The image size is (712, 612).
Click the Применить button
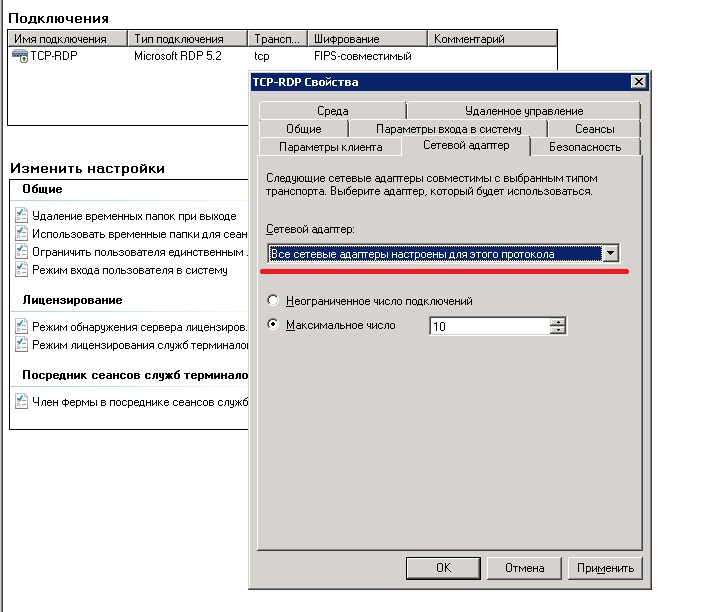605,568
